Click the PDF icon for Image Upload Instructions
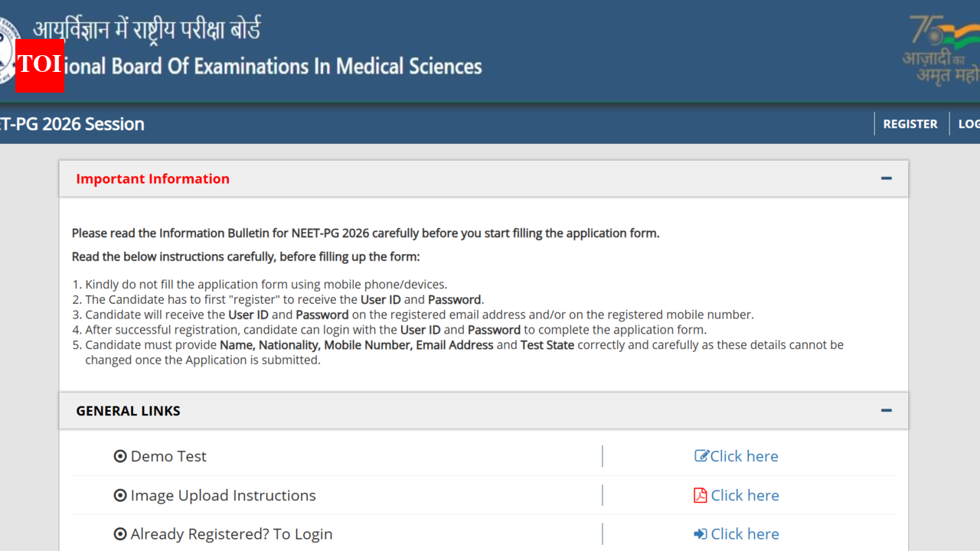Screen dimensions: 980x551 pyautogui.click(x=701, y=495)
